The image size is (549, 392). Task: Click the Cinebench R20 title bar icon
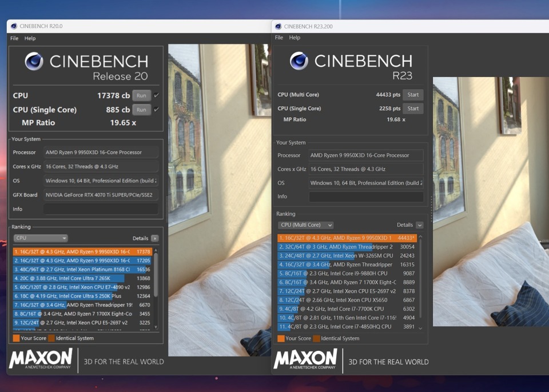click(14, 26)
